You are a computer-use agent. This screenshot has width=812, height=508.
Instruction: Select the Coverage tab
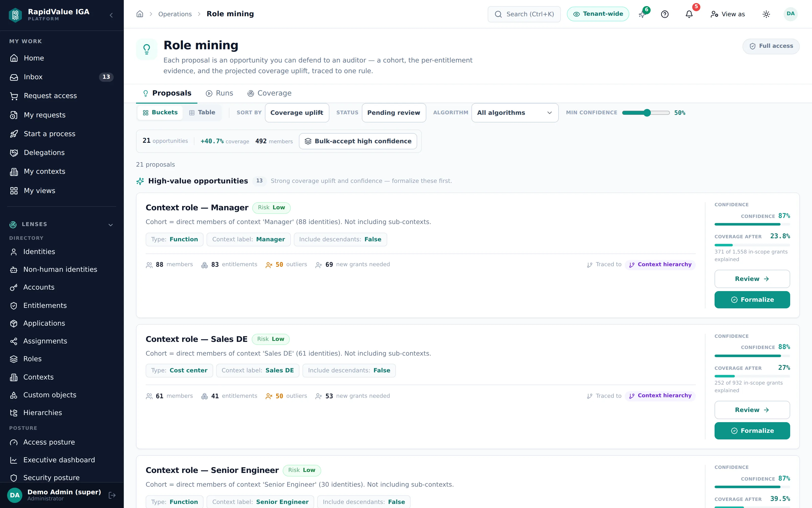coord(269,93)
